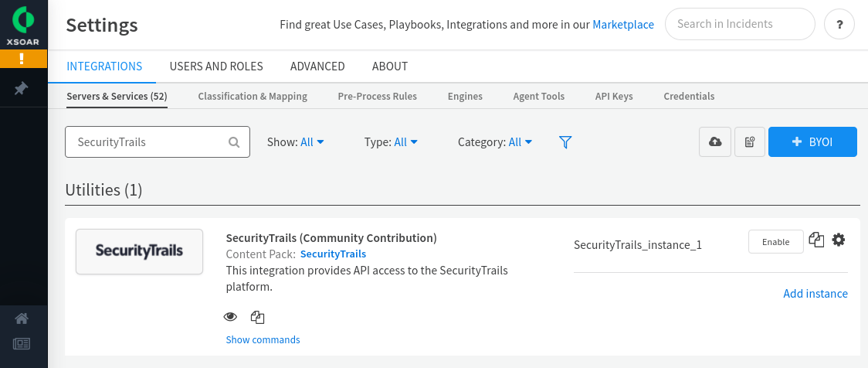Click the cloud upload integration icon
868x368 pixels.
715,142
